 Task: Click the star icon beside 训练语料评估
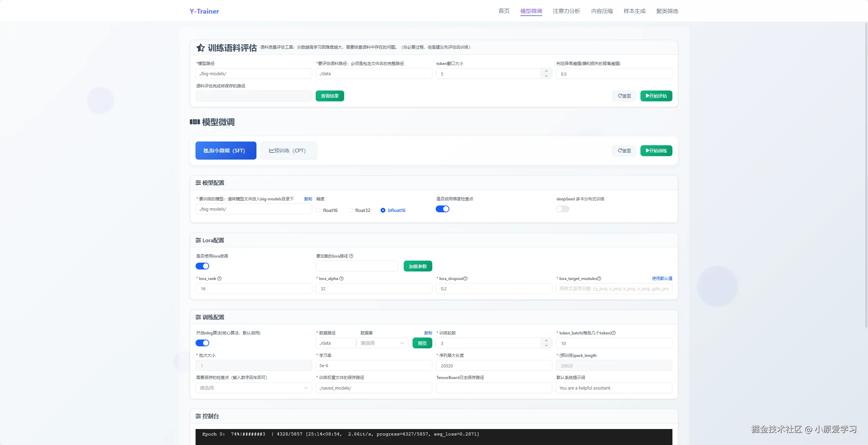201,48
